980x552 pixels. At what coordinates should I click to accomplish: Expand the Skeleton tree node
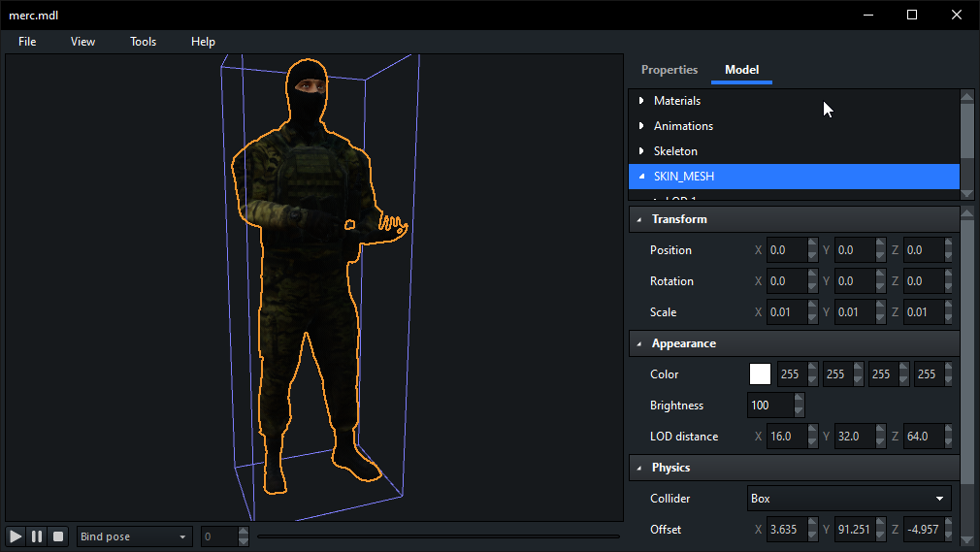click(x=641, y=151)
